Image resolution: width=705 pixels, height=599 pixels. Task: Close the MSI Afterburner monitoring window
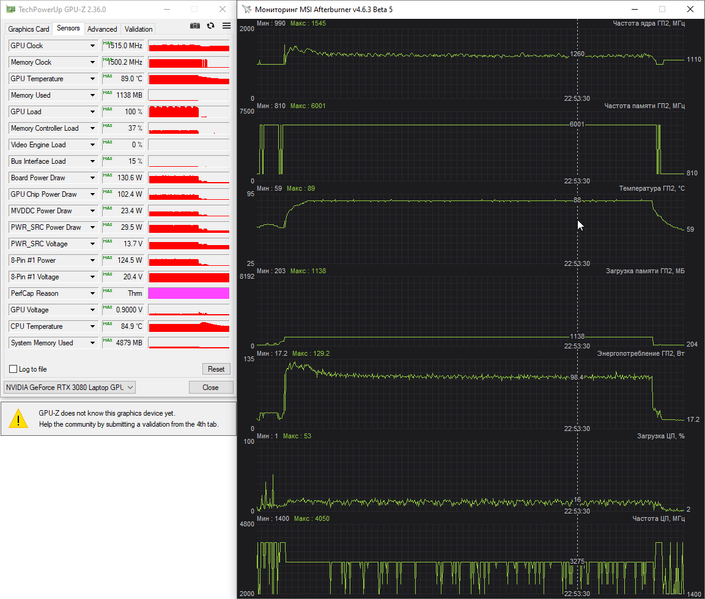pyautogui.click(x=690, y=9)
